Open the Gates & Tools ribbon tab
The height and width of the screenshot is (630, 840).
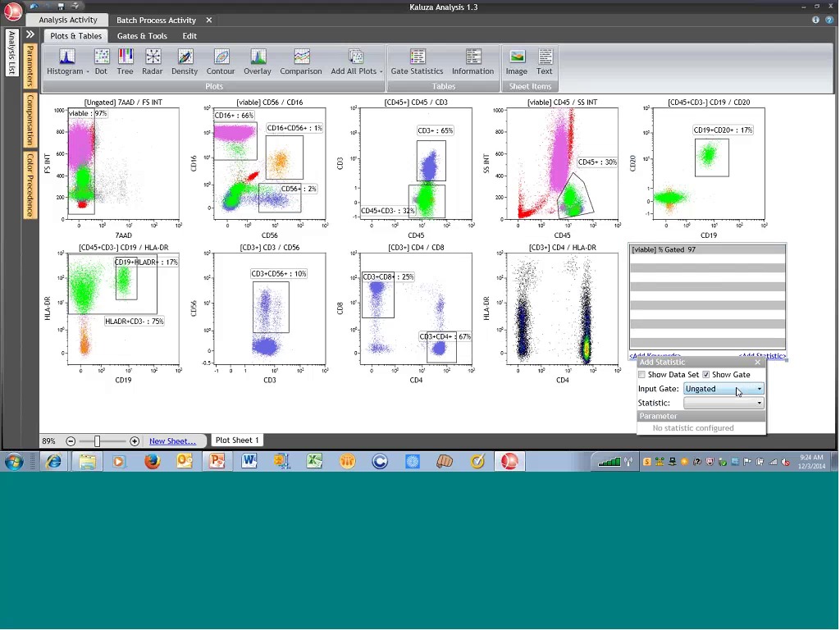(x=142, y=36)
